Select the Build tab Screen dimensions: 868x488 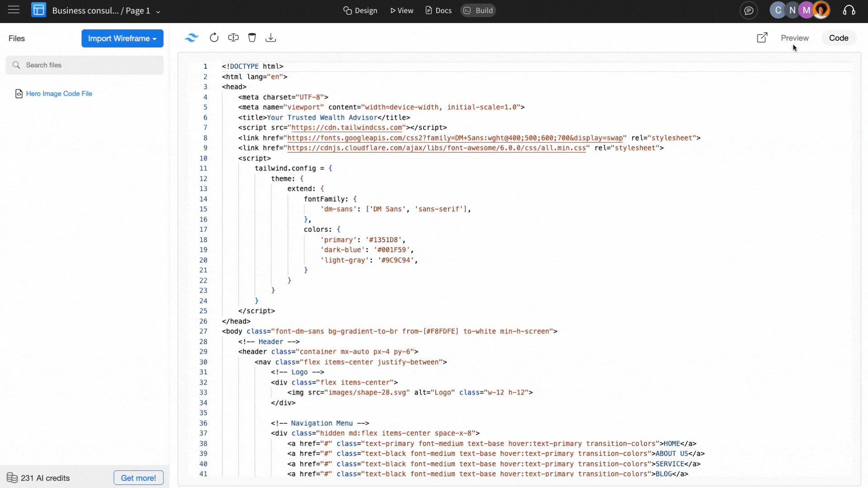[x=478, y=10]
